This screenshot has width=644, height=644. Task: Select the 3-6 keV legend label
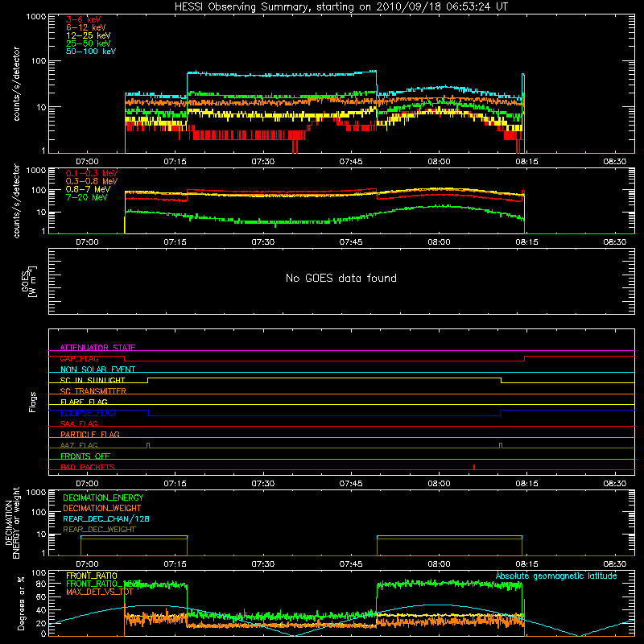click(x=84, y=19)
